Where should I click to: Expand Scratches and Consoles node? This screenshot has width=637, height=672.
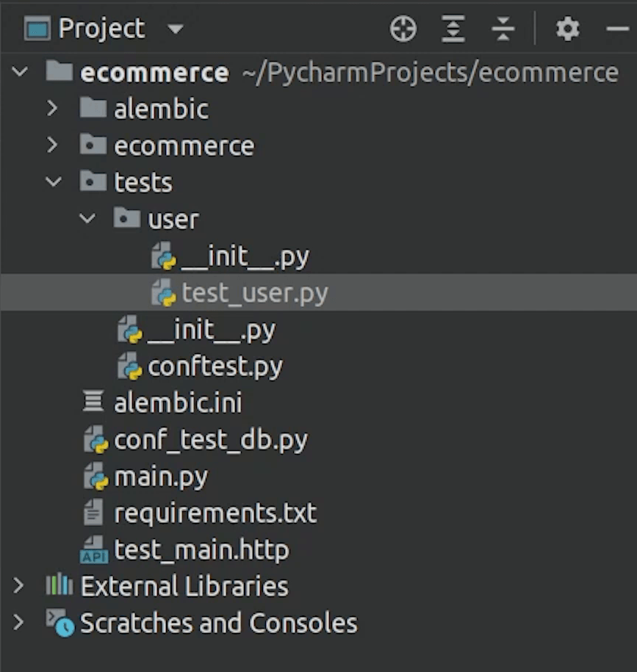[18, 623]
